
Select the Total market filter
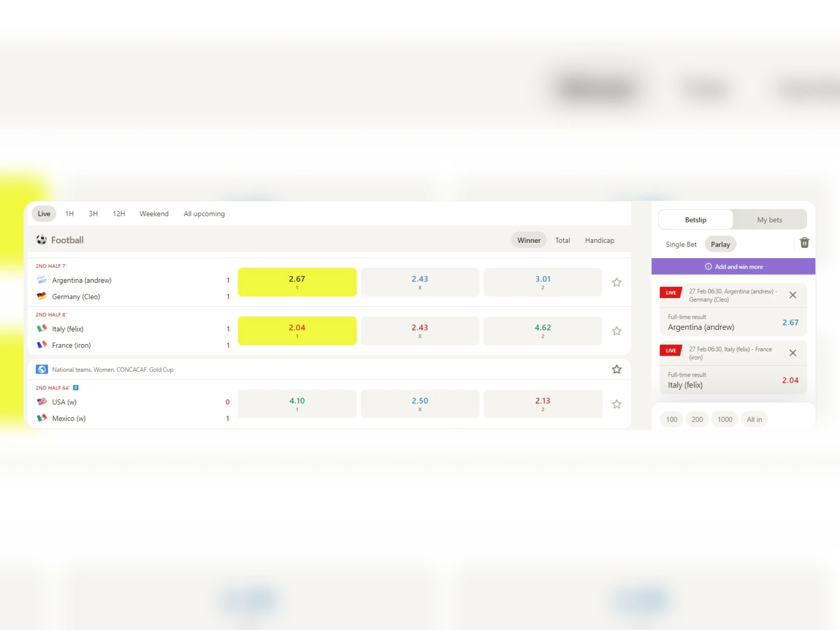coord(562,240)
